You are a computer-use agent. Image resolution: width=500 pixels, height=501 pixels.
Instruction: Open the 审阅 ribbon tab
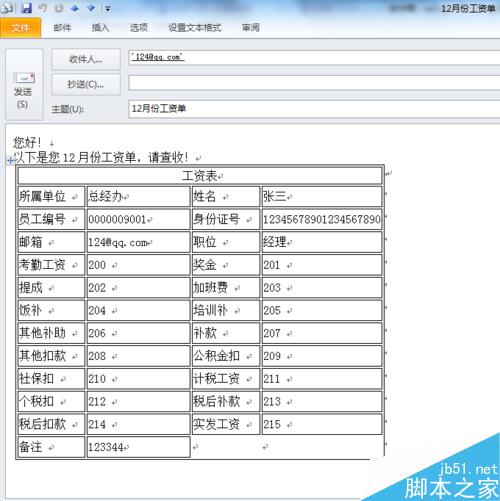pyautogui.click(x=251, y=28)
